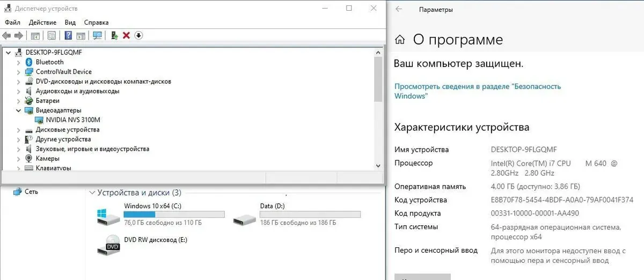Screen dimensions: 644x280
Task: Collapse the Устройства и диски section
Action: 92,193
